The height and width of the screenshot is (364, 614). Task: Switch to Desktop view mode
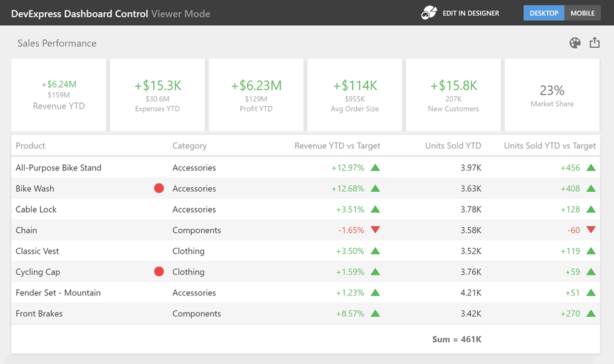(544, 13)
